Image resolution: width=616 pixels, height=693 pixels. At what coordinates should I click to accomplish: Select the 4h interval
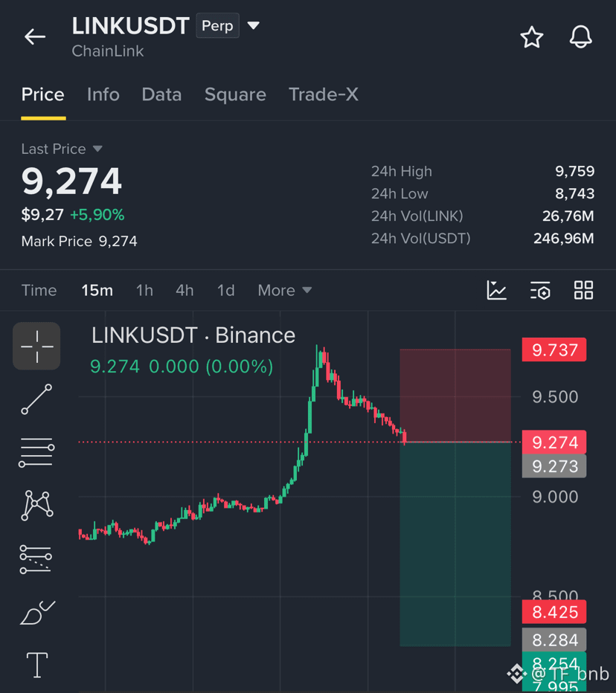pyautogui.click(x=185, y=291)
